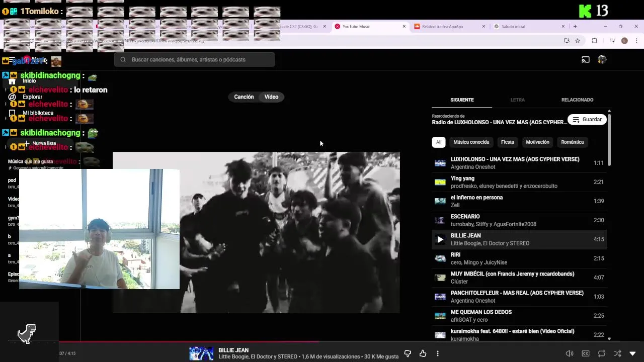
Task: Click the volume speaker icon in player bar
Action: coord(570,354)
